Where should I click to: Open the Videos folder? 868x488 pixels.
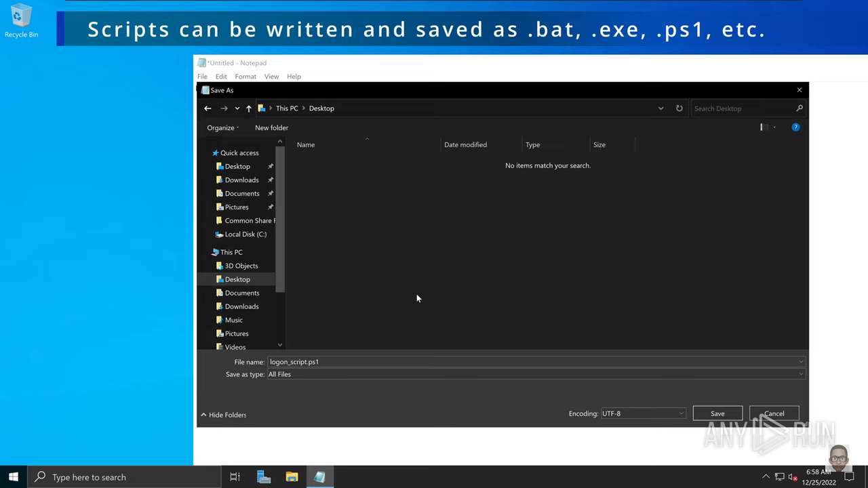click(235, 346)
